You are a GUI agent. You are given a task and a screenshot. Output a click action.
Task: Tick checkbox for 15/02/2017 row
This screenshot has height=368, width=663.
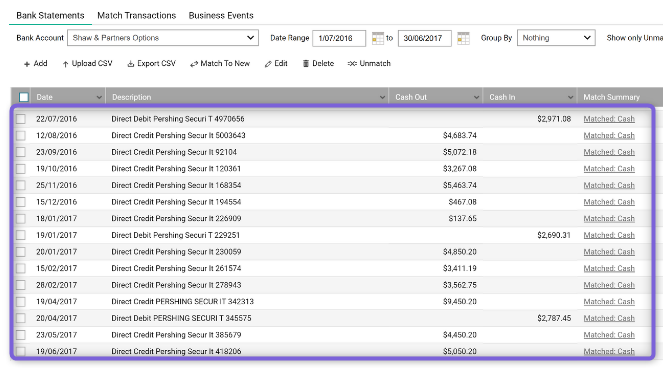pos(21,269)
